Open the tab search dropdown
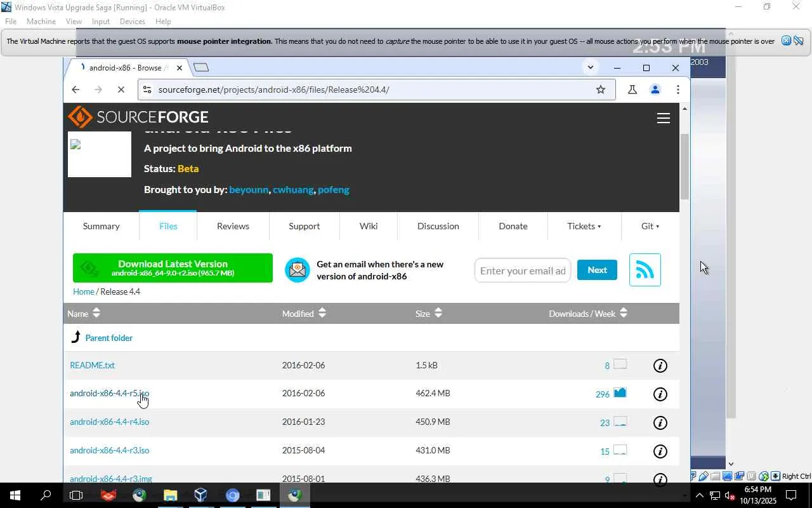812x508 pixels. coord(591,67)
